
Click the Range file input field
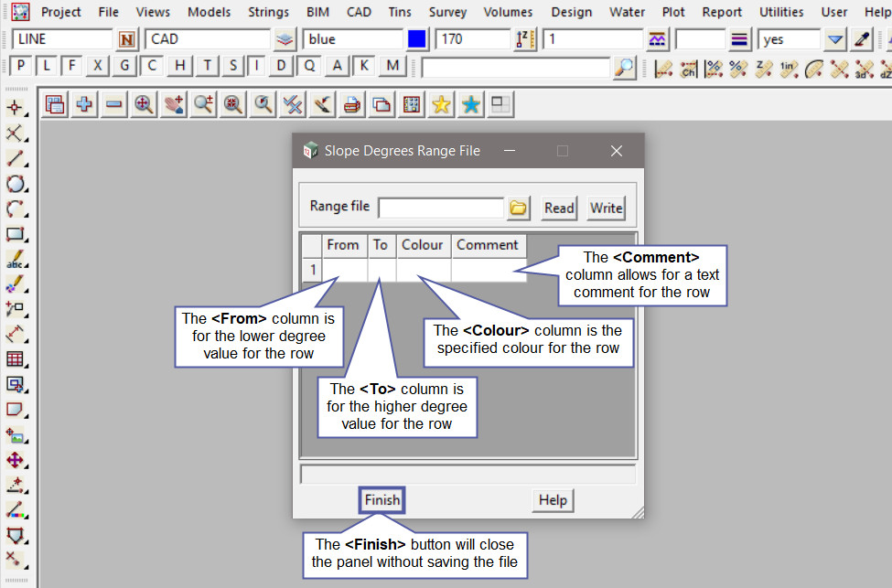click(x=441, y=208)
